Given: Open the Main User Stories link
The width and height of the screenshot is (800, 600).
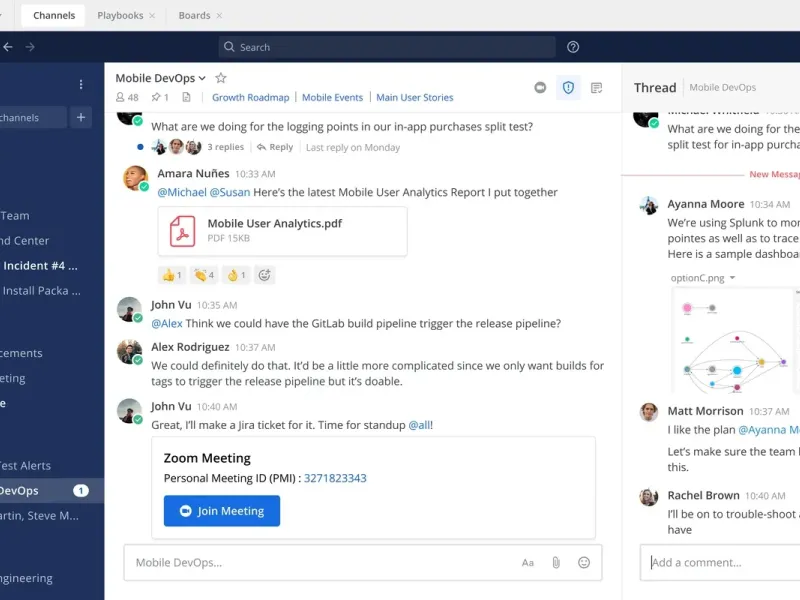Looking at the screenshot, I should pyautogui.click(x=414, y=97).
